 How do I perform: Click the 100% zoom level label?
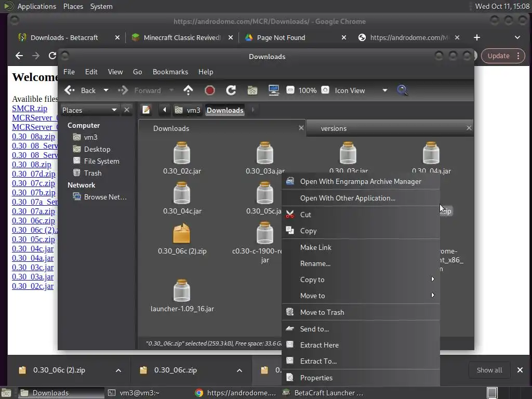coord(308,90)
